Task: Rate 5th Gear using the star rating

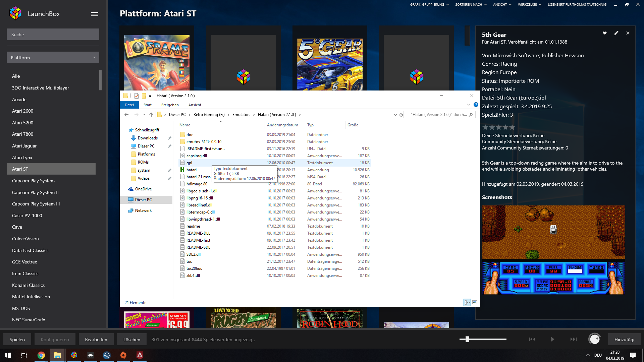Action: (x=498, y=127)
